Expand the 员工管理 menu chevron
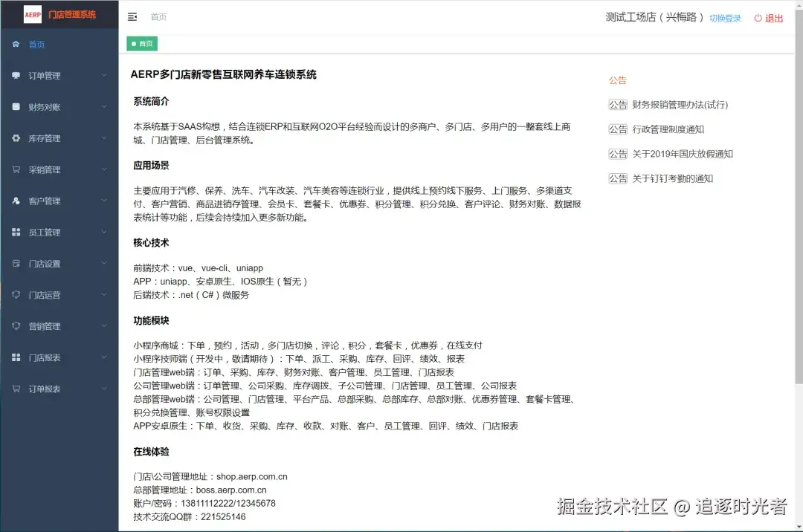This screenshot has height=532, width=803. 104,232
